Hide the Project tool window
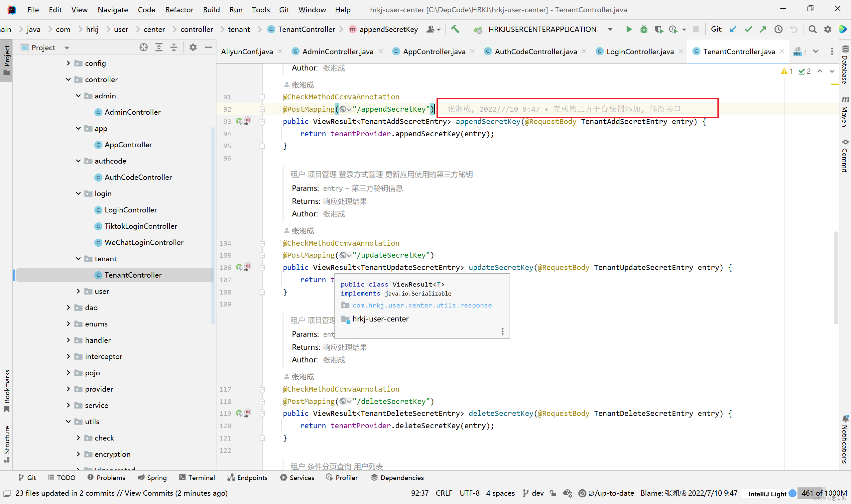This screenshot has height=504, width=851. point(208,47)
